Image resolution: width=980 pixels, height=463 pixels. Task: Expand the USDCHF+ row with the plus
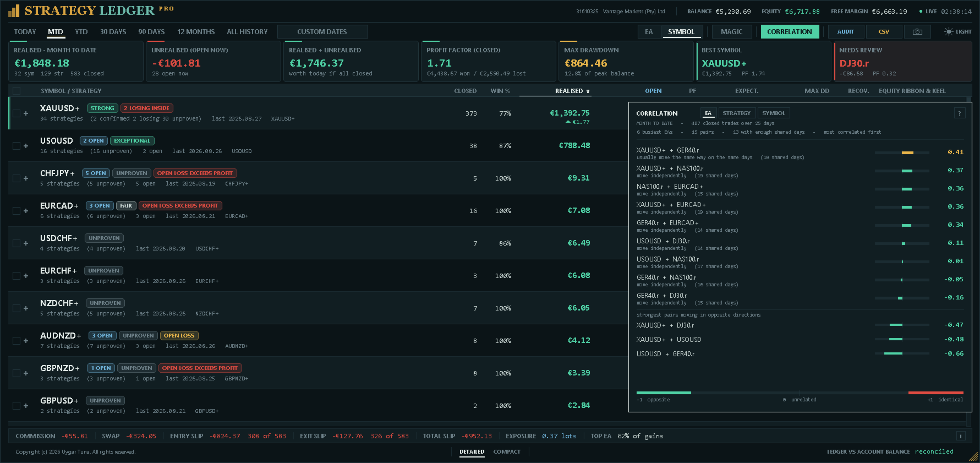[x=26, y=243]
